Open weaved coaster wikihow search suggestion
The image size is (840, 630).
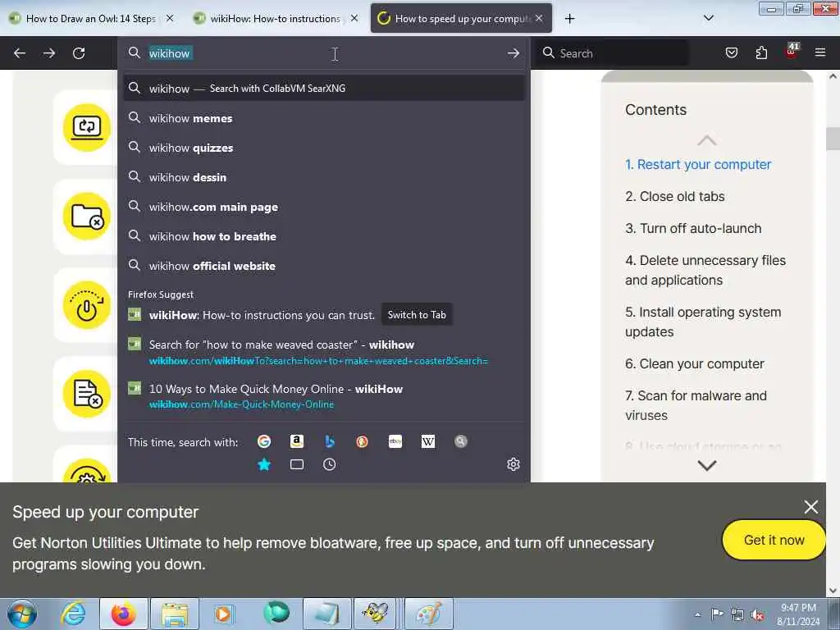(323, 352)
